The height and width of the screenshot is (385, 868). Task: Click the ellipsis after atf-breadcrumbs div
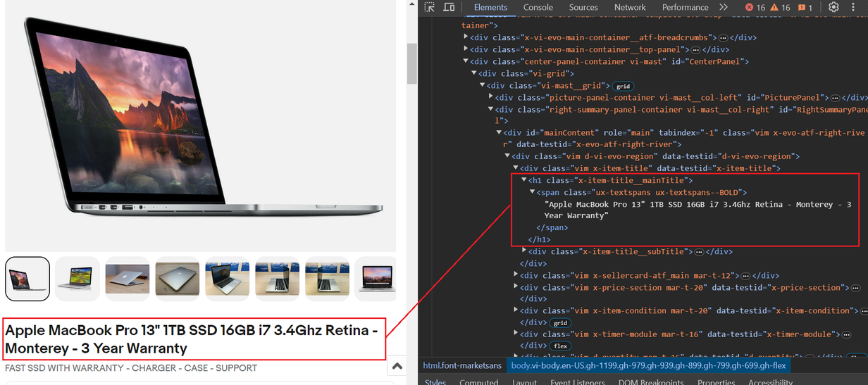point(723,38)
